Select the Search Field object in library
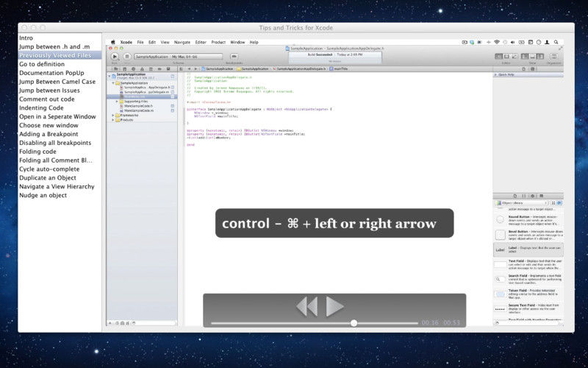588x368 pixels. pos(528,280)
